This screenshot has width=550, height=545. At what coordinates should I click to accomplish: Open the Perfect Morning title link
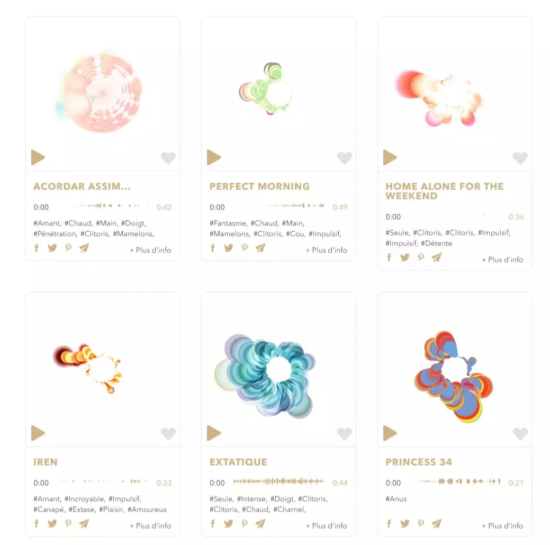tap(260, 186)
